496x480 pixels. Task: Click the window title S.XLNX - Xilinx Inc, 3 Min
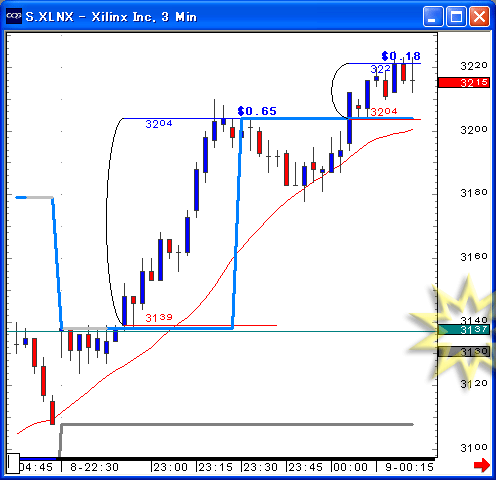tap(111, 17)
